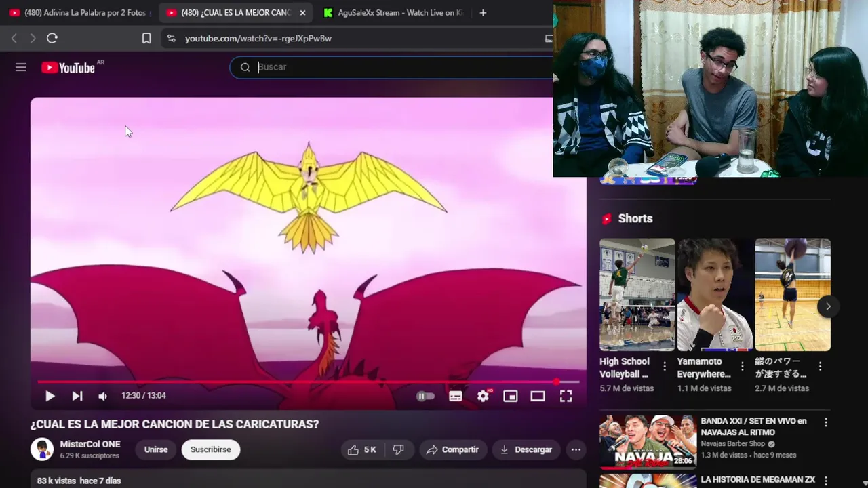Open site information icon beside the URL
This screenshot has width=868, height=488.
pos(171,39)
